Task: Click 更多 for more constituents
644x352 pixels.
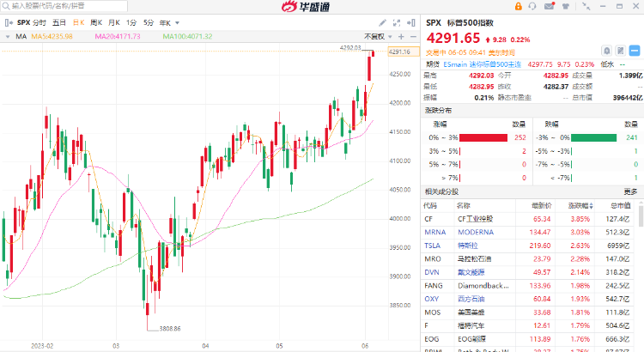Action: pyautogui.click(x=630, y=191)
